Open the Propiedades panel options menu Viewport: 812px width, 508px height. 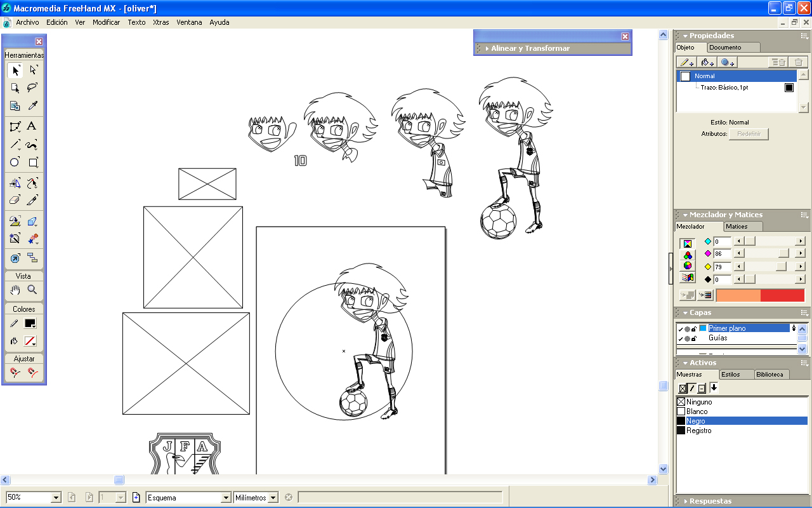click(x=804, y=36)
